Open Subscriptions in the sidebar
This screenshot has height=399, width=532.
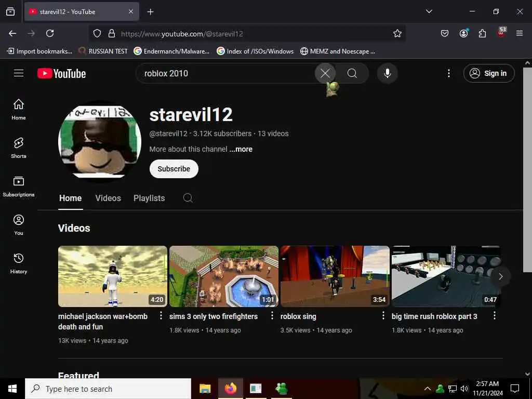pos(19,187)
